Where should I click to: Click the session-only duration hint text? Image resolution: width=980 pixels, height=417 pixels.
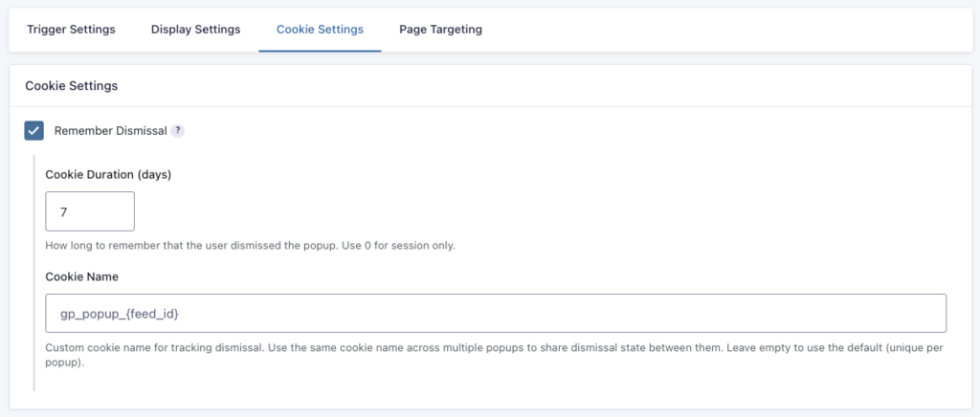pyautogui.click(x=250, y=246)
